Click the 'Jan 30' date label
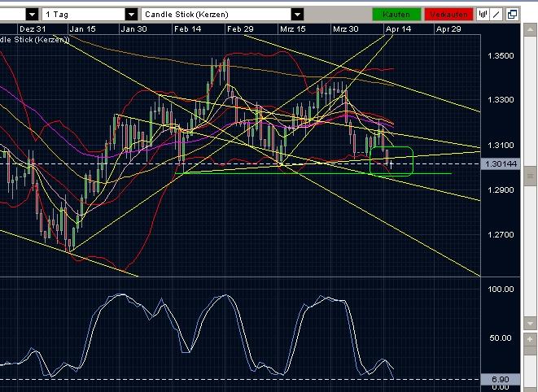Screen dimensions: 538x392 (x=133, y=28)
